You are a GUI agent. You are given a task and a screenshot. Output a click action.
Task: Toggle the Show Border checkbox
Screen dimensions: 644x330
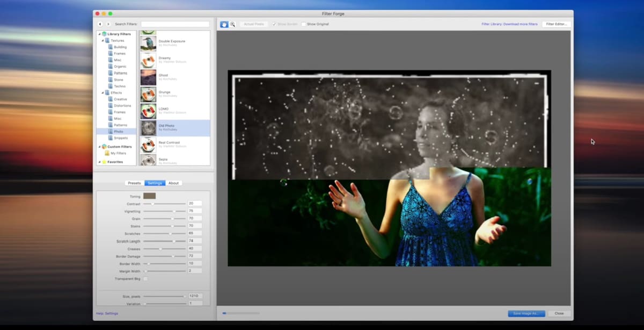(274, 24)
